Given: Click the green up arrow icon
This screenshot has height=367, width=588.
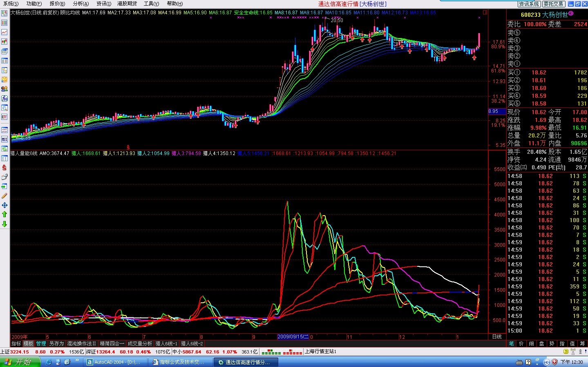Looking at the screenshot, I should [4, 214].
